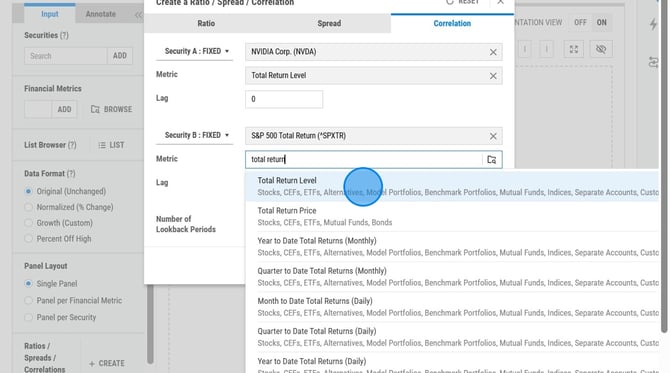Choose Total Return Price from suggestions

point(452,216)
